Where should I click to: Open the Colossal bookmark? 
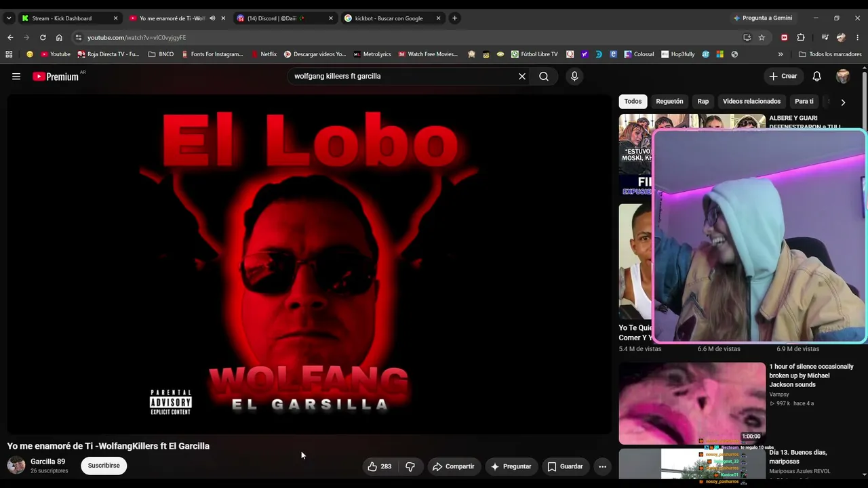coord(639,54)
